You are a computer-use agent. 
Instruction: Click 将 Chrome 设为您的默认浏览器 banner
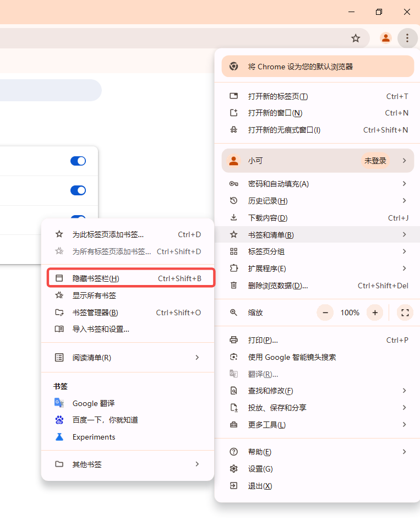click(x=318, y=67)
